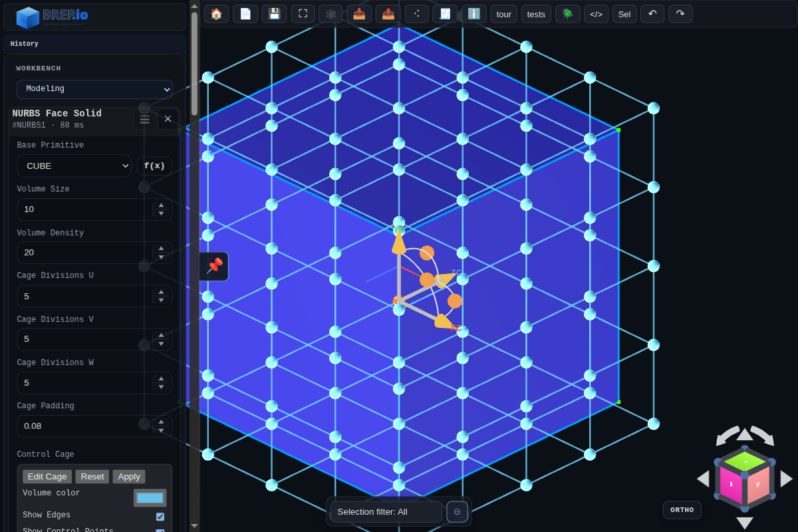Click the Sel toolbar button
This screenshot has width=798, height=532.
(x=624, y=14)
